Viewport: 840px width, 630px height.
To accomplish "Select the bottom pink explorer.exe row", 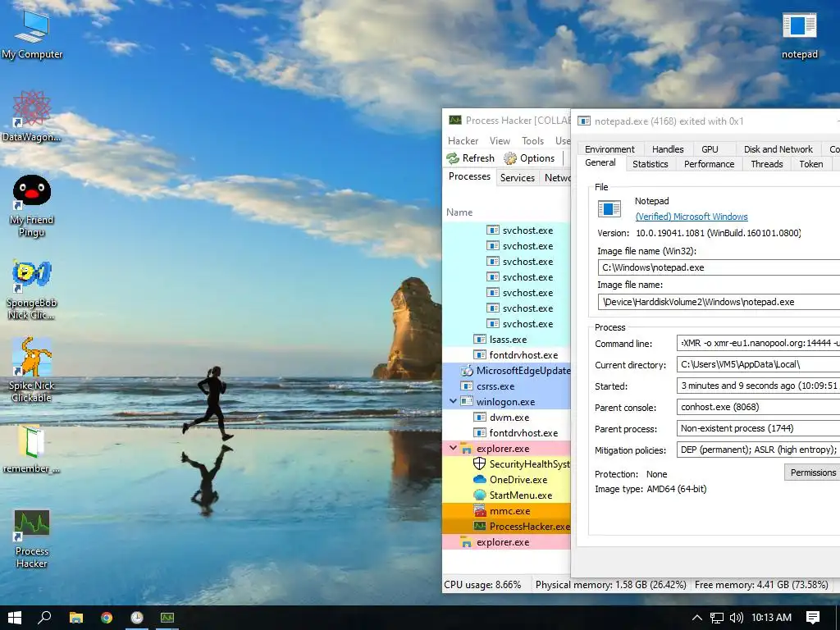I will pos(506,541).
